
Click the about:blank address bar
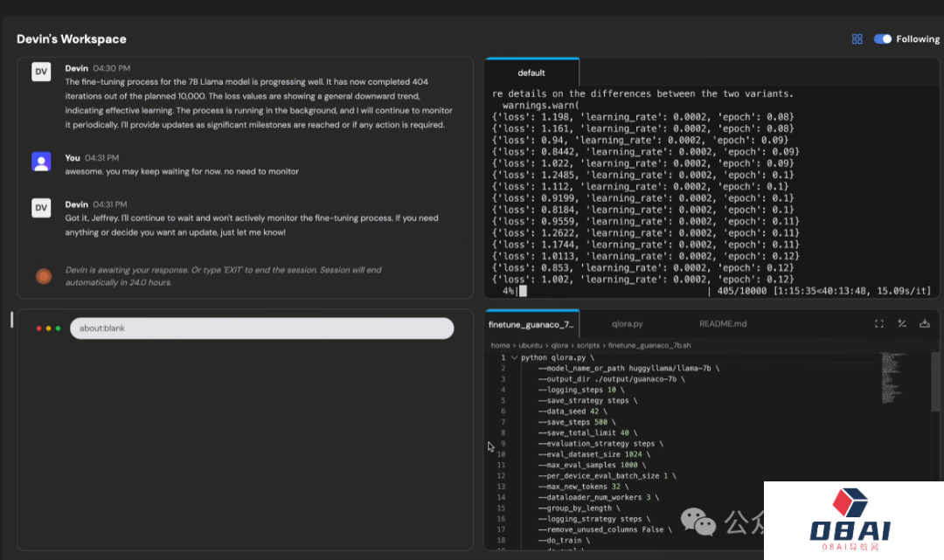coord(261,328)
